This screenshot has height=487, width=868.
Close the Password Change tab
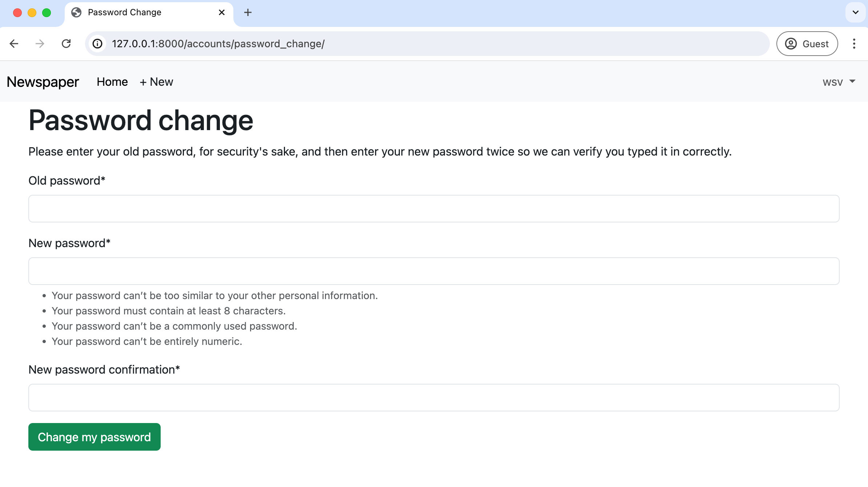[222, 12]
